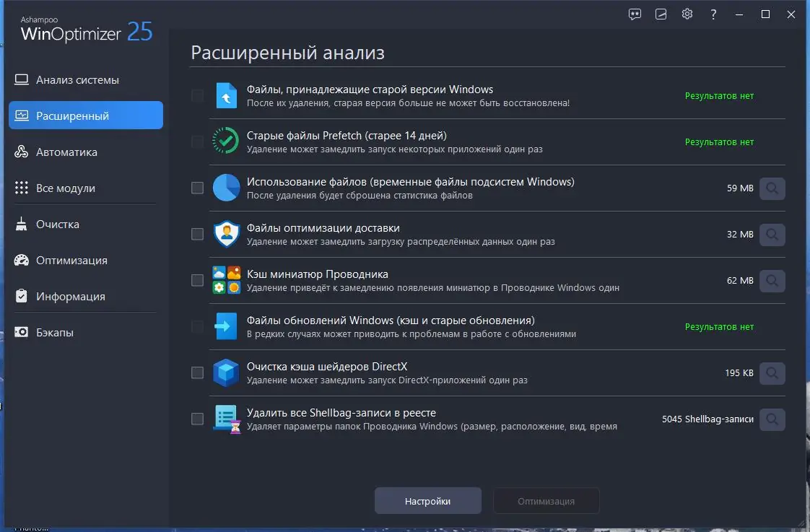The height and width of the screenshot is (532, 810).
Task: Click the Настройки button
Action: point(427,500)
